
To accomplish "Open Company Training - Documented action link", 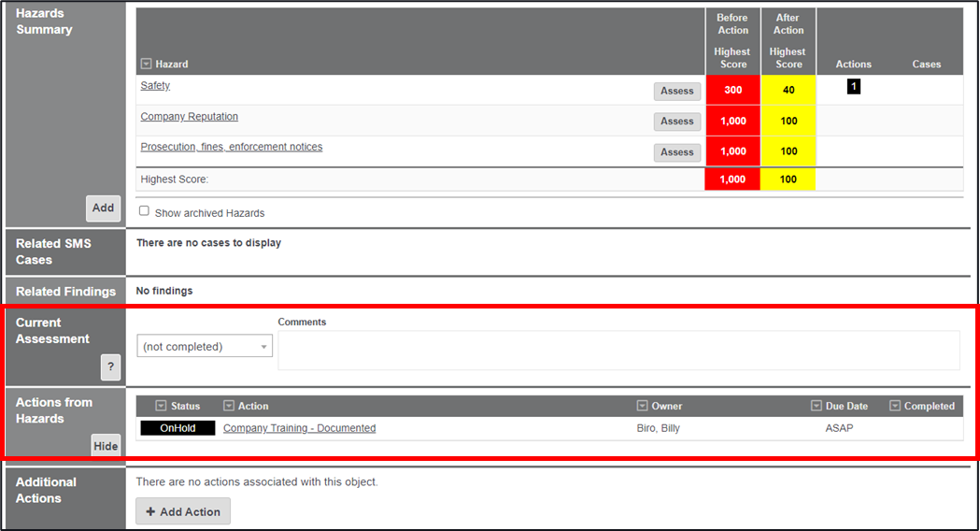I will click(299, 428).
